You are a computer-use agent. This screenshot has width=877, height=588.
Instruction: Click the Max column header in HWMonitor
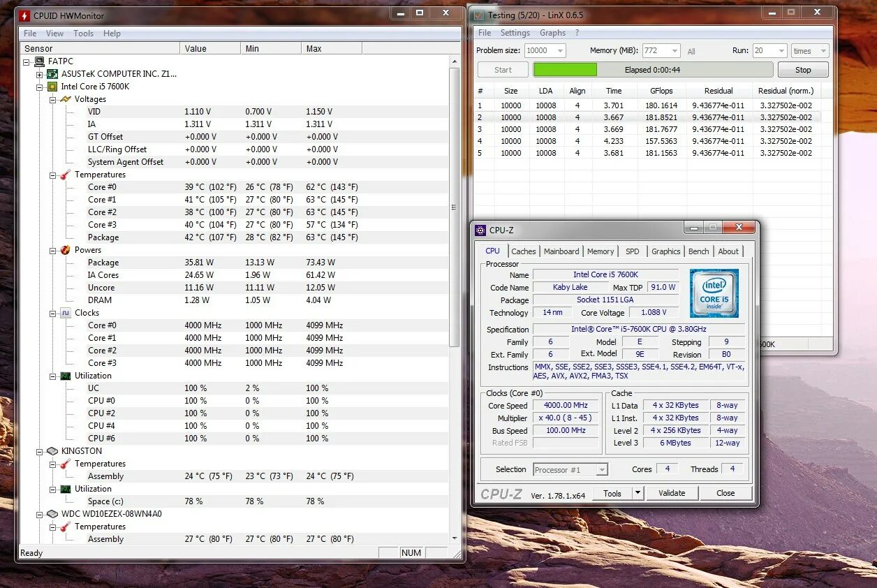coord(332,48)
